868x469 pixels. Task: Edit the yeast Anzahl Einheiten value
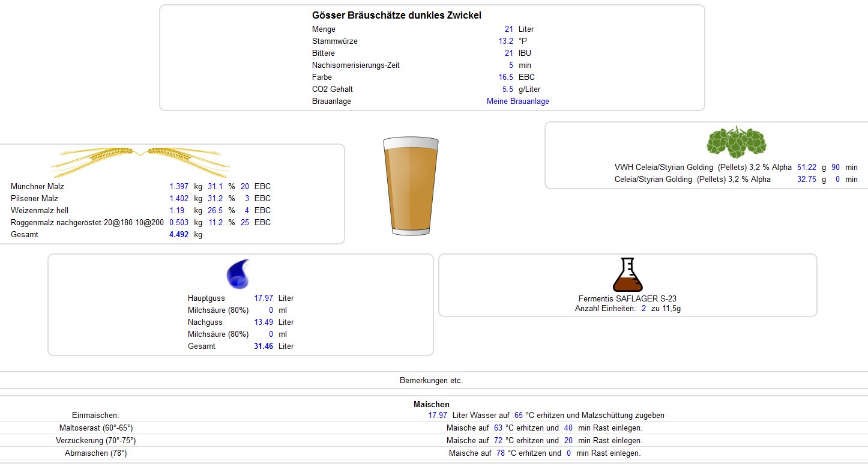pyautogui.click(x=643, y=309)
